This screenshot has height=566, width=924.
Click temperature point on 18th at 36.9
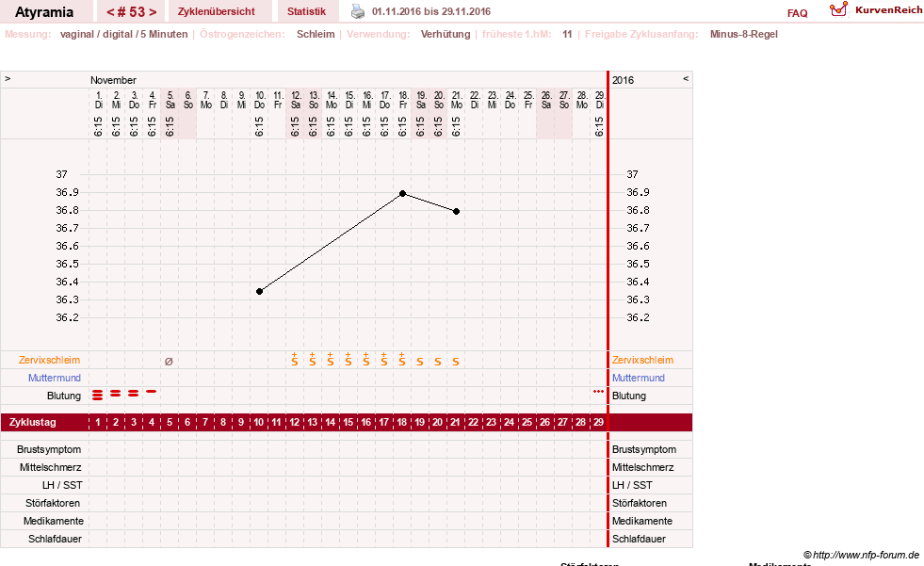(x=402, y=193)
